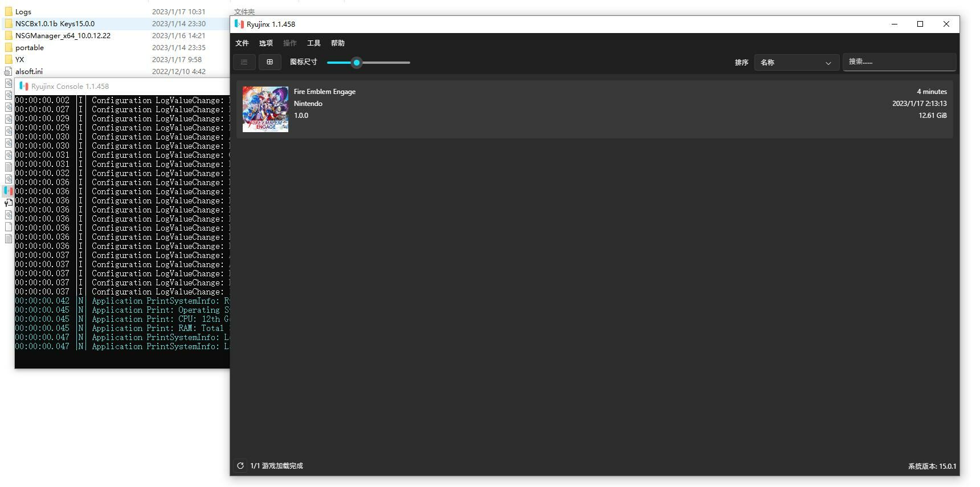Select the alsoft.ini file icon
The height and width of the screenshot is (487, 980).
click(8, 71)
